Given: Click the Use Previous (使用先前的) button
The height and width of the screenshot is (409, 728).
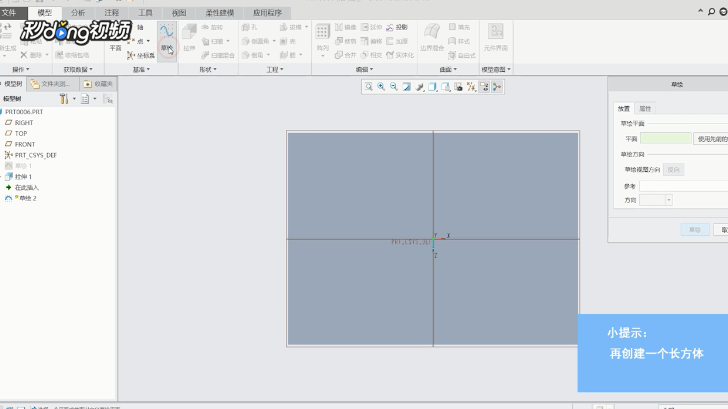Looking at the screenshot, I should coord(711,139).
